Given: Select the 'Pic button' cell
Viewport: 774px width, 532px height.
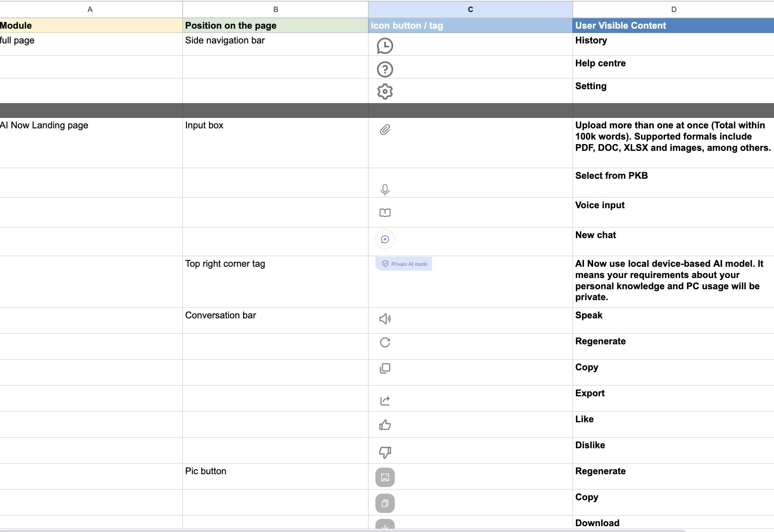Looking at the screenshot, I should [275, 477].
